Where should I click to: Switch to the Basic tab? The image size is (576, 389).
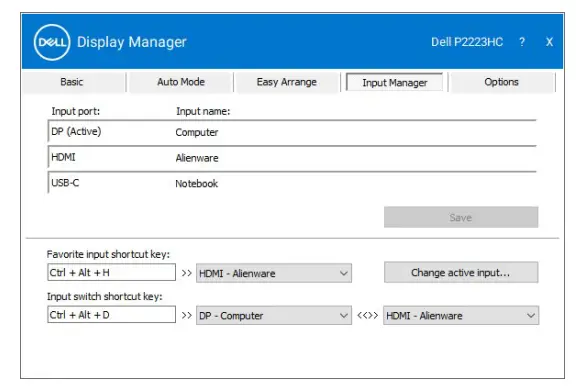point(72,82)
